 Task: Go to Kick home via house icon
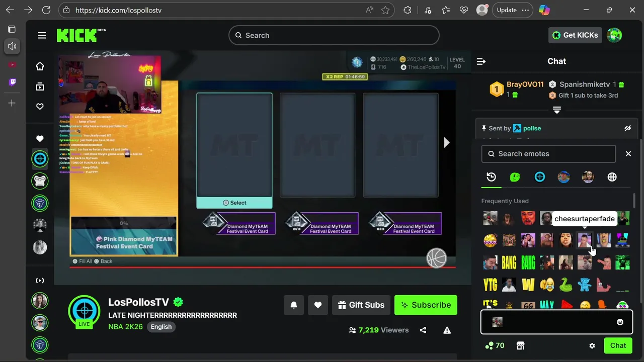pyautogui.click(x=40, y=66)
